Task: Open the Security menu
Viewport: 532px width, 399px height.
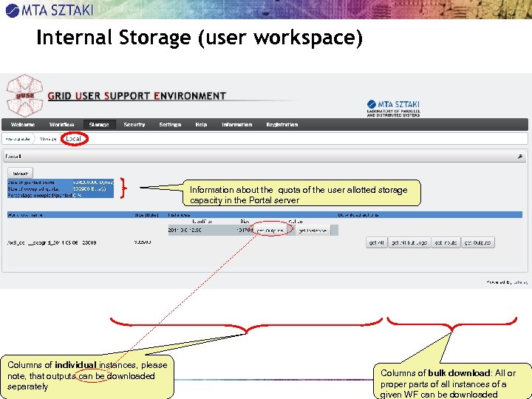Action: pos(134,125)
